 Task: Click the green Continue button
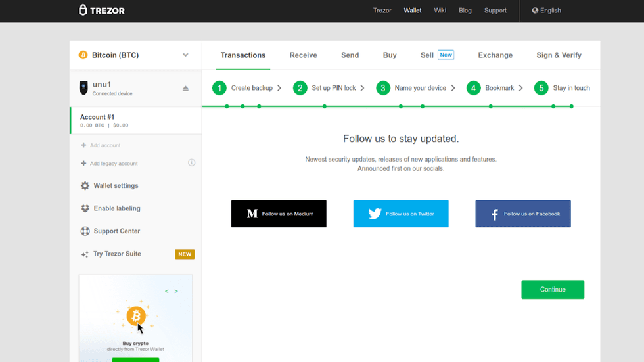tap(553, 289)
